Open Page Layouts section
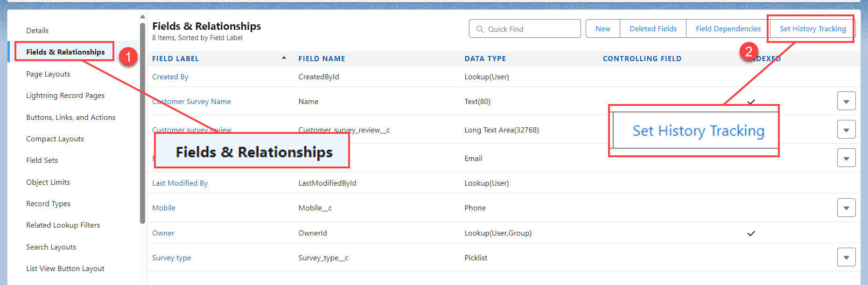The width and height of the screenshot is (868, 285). coord(48,74)
